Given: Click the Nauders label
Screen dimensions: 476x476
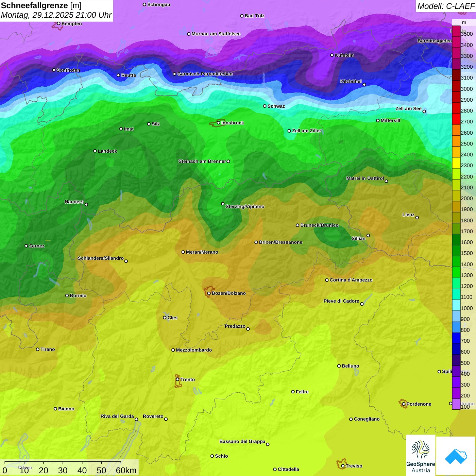Looking at the screenshot, I should point(74,202).
